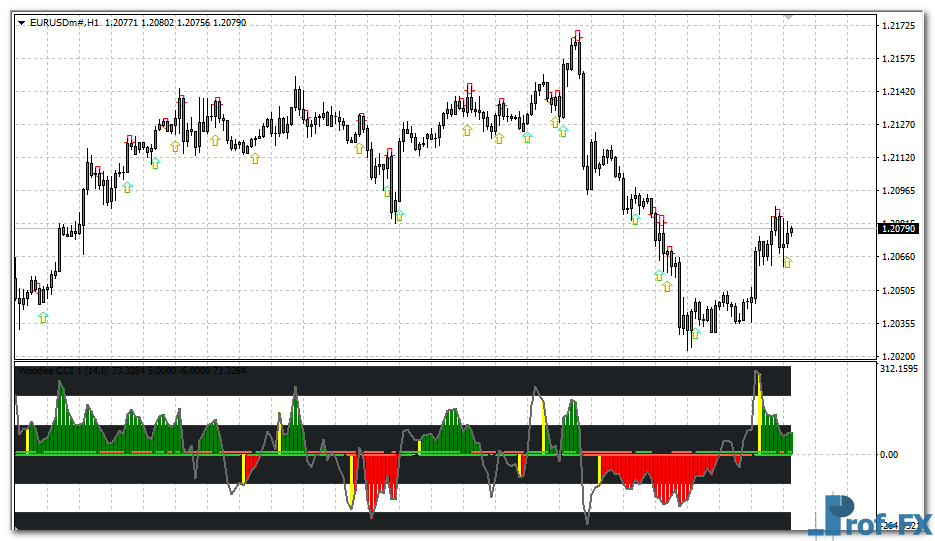Click the latest candlestick at chart's right edge
935x541 pixels.
click(791, 231)
